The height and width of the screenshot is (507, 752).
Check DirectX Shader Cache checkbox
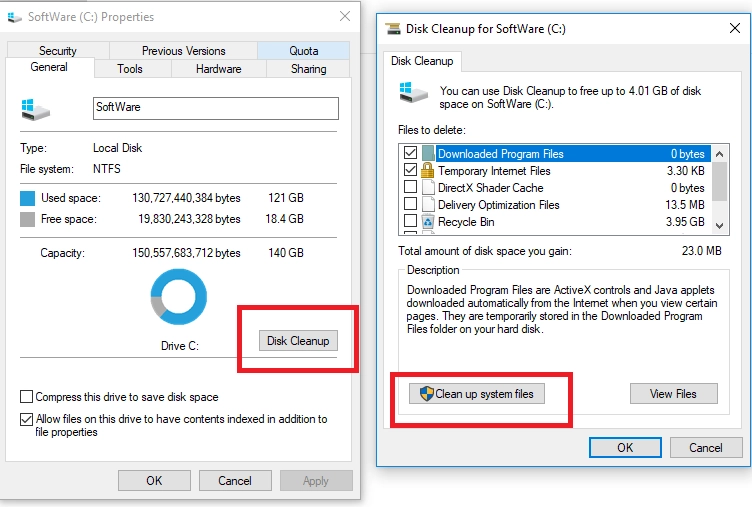point(410,187)
